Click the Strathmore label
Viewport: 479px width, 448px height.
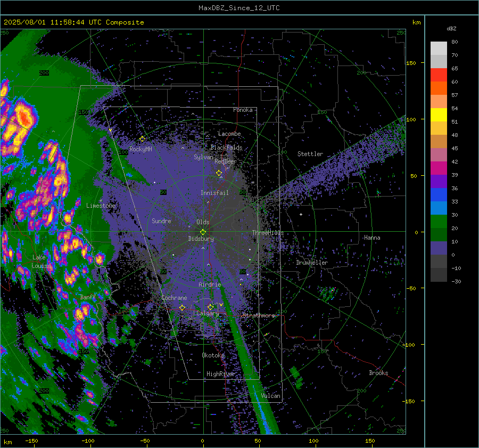259,315
